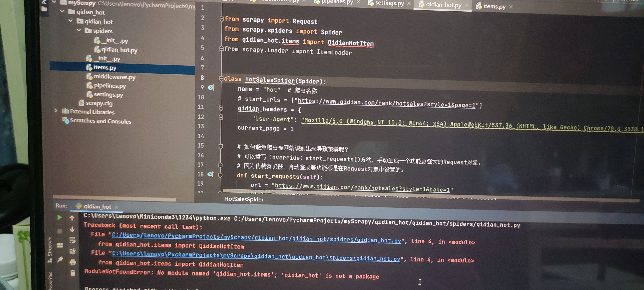Fold the HotSalesSpider class at line 8
Viewport: 644px width, 290px height.
[x=221, y=79]
